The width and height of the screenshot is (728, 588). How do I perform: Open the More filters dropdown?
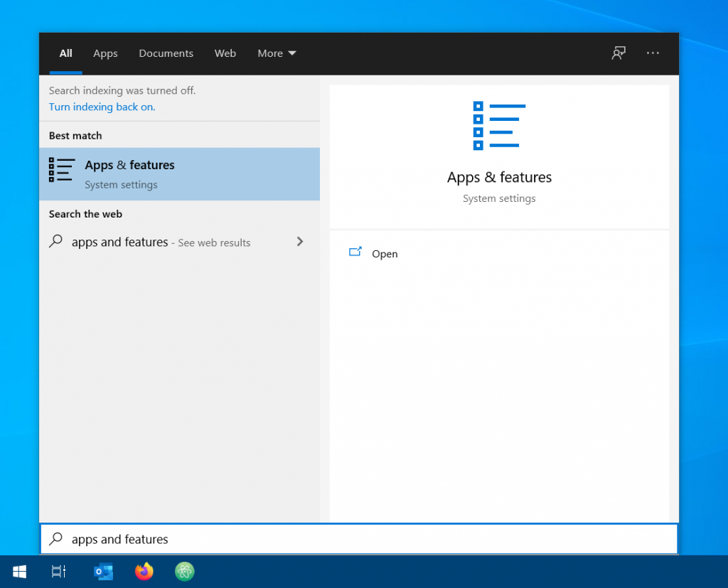277,53
